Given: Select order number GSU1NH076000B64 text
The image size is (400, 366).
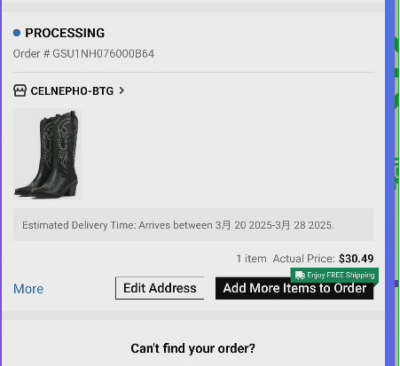Looking at the screenshot, I should (103, 54).
